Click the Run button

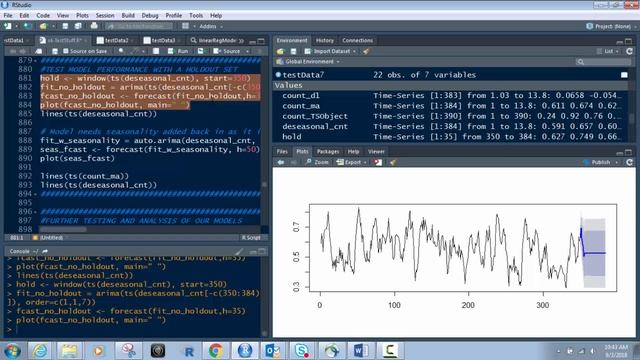(178, 51)
